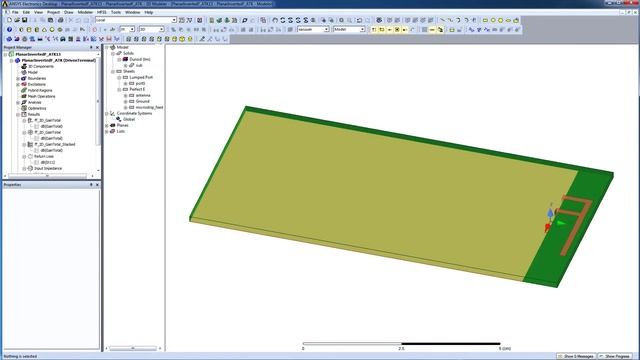Open the Help menu
Screen dimensions: 640x360
(149, 12)
